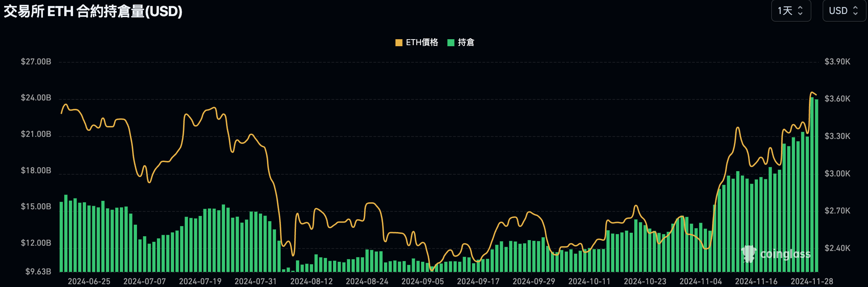This screenshot has width=868, height=287.
Task: Click the coinglass watermark logo icon
Action: tap(748, 254)
